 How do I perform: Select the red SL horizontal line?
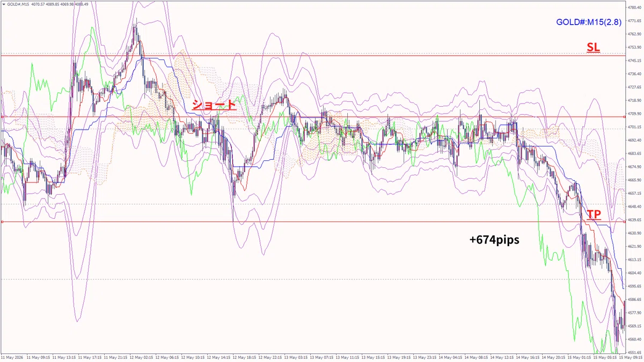312,55
